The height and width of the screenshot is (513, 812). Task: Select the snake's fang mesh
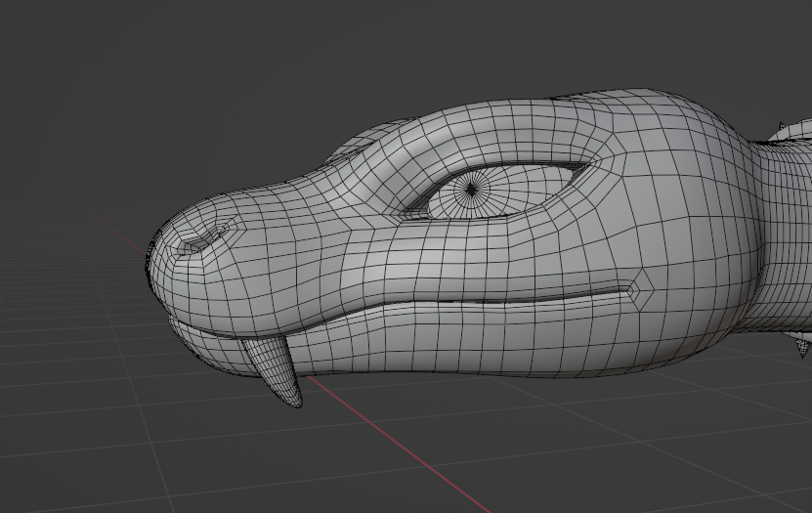tap(275, 369)
